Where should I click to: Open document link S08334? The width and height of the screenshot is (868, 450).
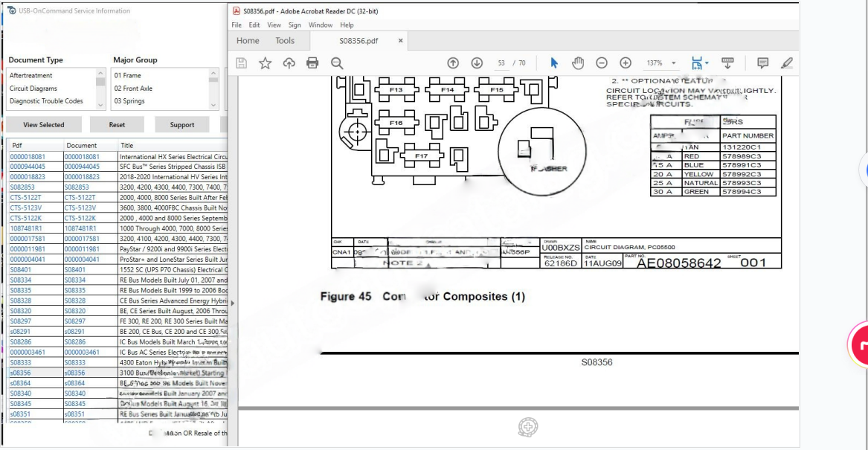(x=20, y=280)
